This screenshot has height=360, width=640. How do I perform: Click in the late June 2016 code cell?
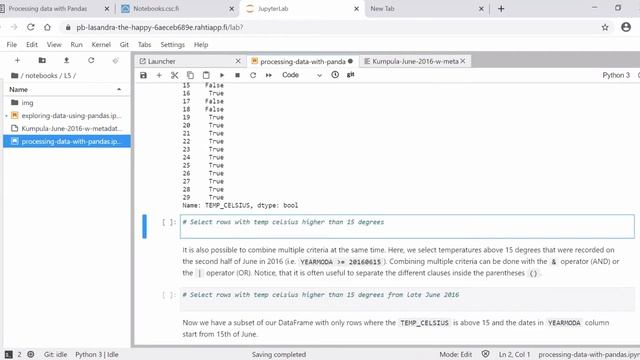pos(407,299)
